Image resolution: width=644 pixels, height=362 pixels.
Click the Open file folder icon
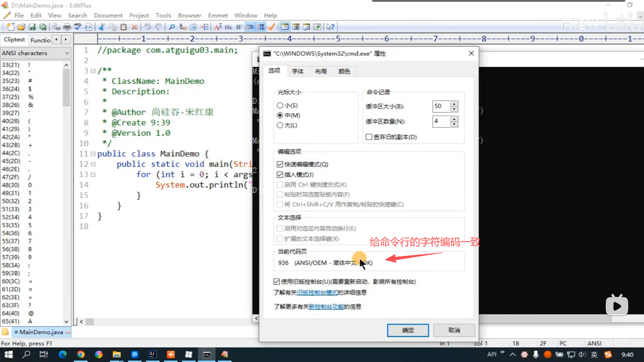(21, 27)
